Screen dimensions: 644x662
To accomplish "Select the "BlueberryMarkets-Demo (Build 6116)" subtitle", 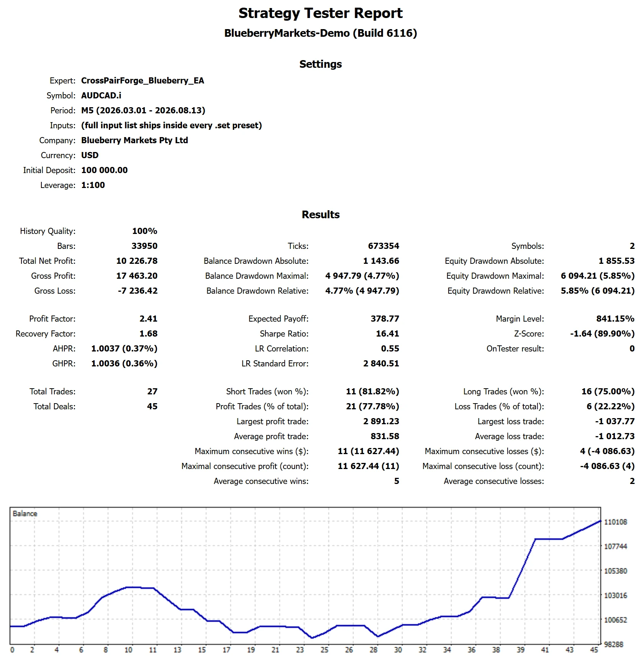I will 320,33.
